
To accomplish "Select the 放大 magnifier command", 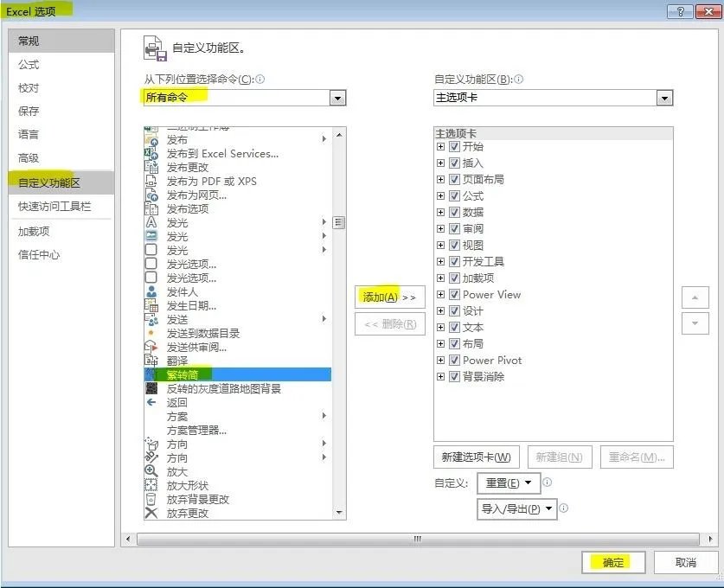I will pyautogui.click(x=178, y=471).
